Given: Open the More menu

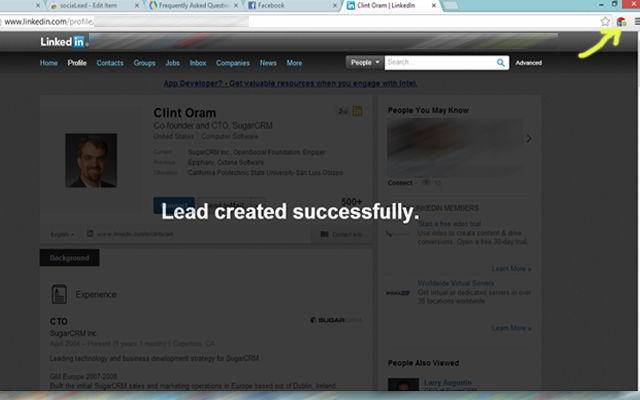Looking at the screenshot, I should point(294,63).
